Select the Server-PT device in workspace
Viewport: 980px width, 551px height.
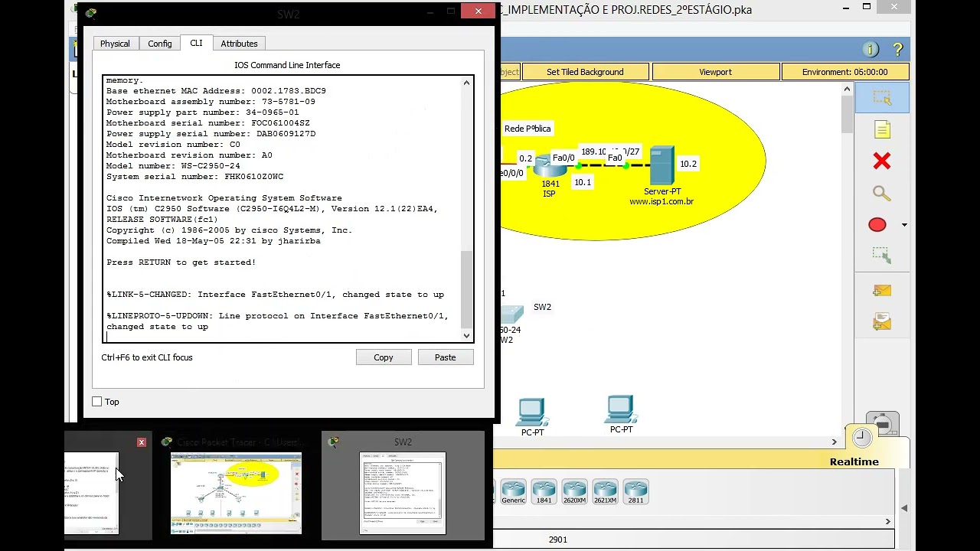661,166
